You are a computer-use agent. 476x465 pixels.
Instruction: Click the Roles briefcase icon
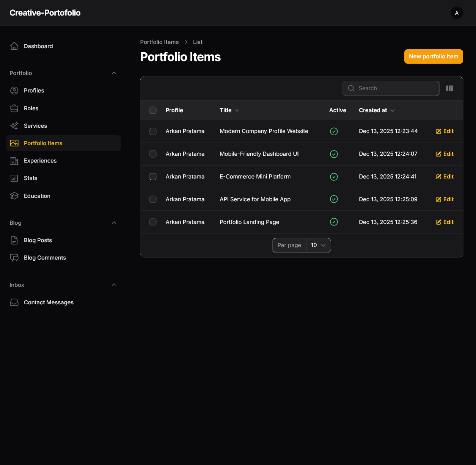pos(14,108)
